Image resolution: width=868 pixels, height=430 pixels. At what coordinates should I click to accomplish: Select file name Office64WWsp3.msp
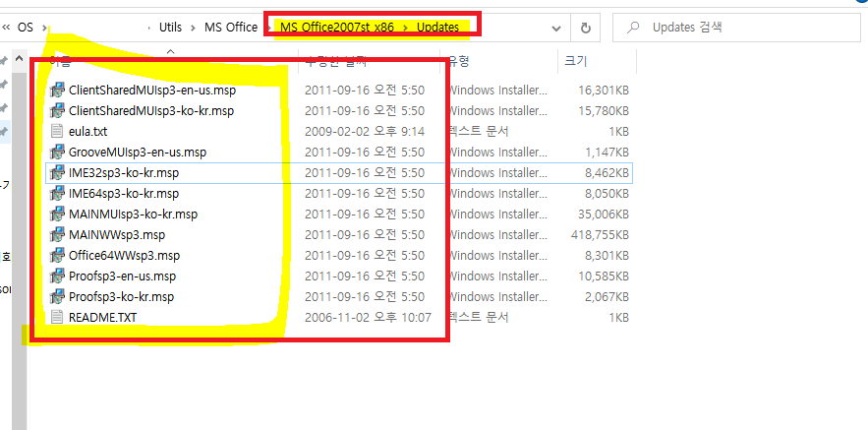click(x=124, y=256)
